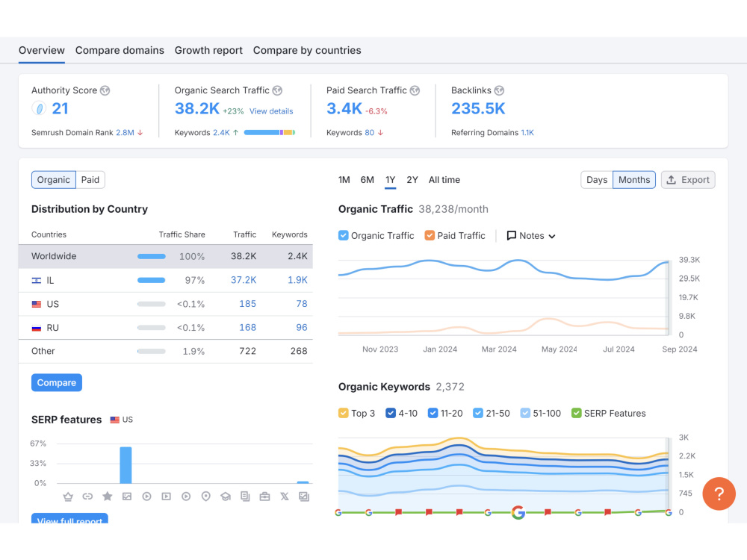Viewport: 747px width, 560px height.
Task: Set the time range to 6M
Action: point(367,180)
